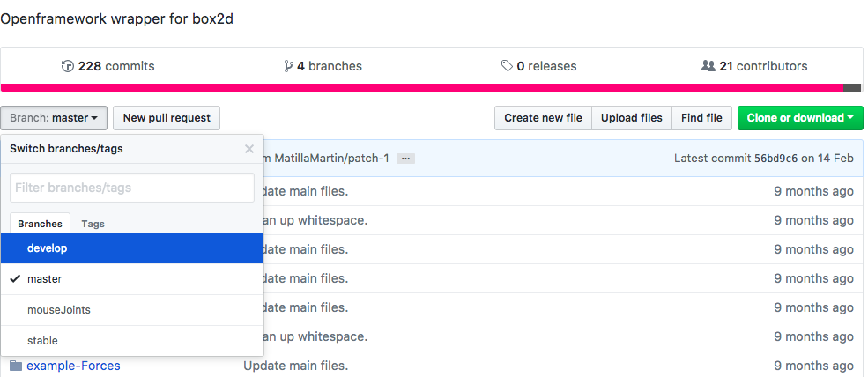Click the releases tag icon
The height and width of the screenshot is (377, 868).
pos(507,66)
